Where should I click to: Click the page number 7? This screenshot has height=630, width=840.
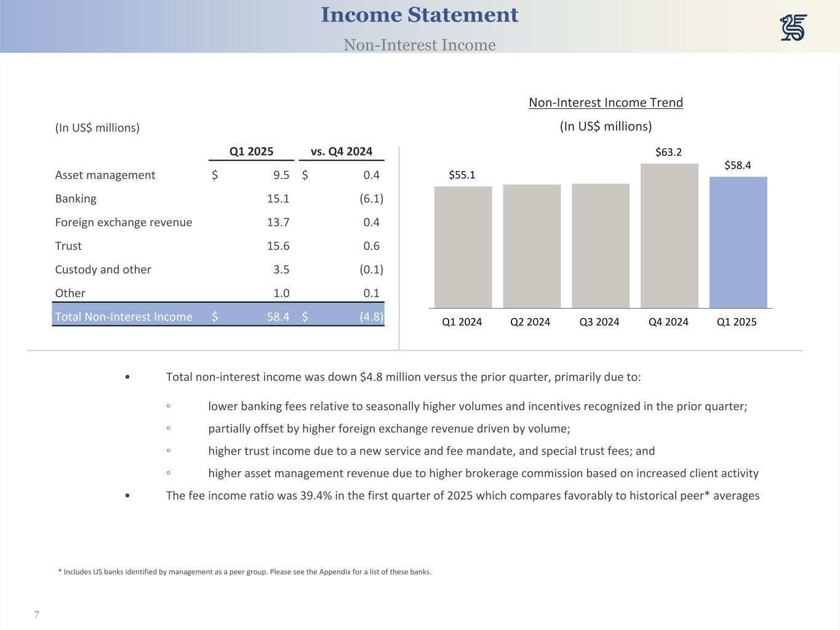[x=37, y=615]
